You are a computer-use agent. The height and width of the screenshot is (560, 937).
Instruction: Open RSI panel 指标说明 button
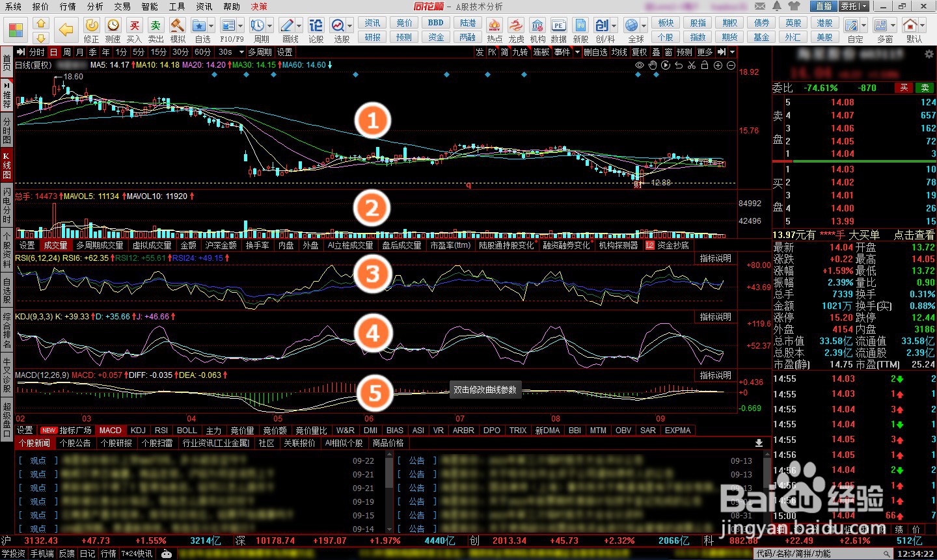[715, 259]
